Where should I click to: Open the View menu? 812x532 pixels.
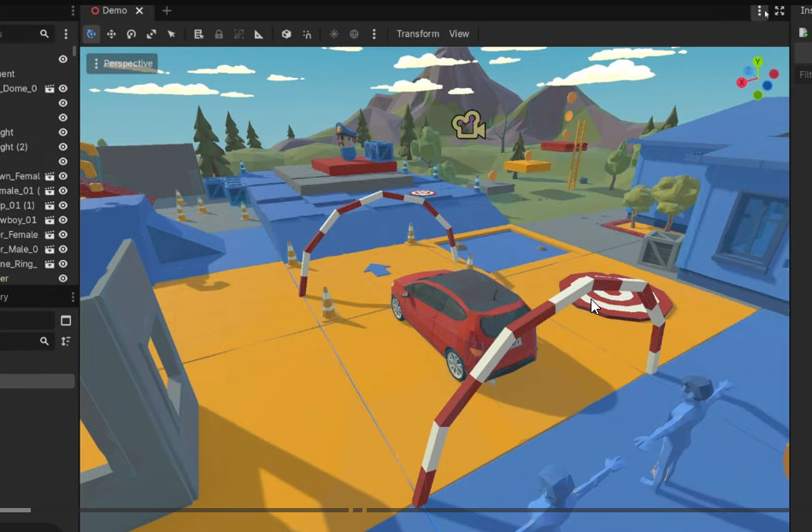(459, 34)
